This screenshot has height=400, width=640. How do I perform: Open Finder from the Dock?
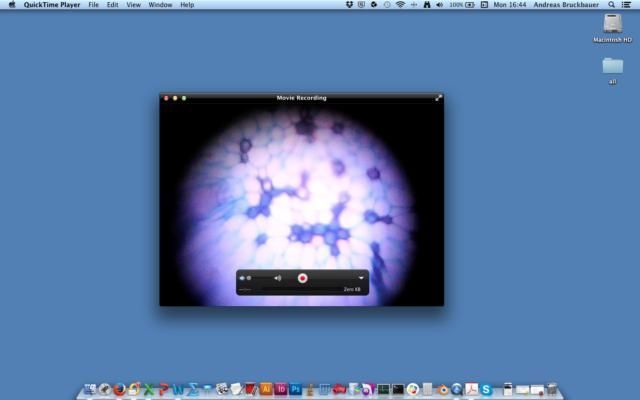click(90, 389)
